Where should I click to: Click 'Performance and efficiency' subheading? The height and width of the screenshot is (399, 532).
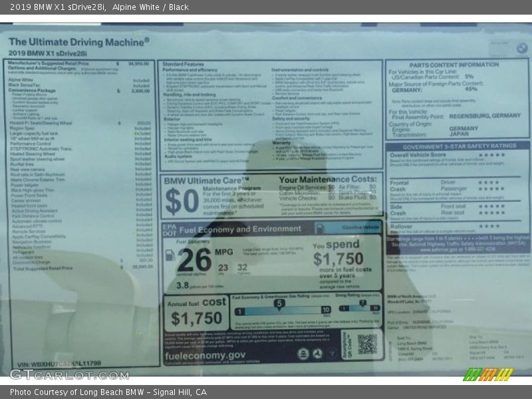coord(190,70)
